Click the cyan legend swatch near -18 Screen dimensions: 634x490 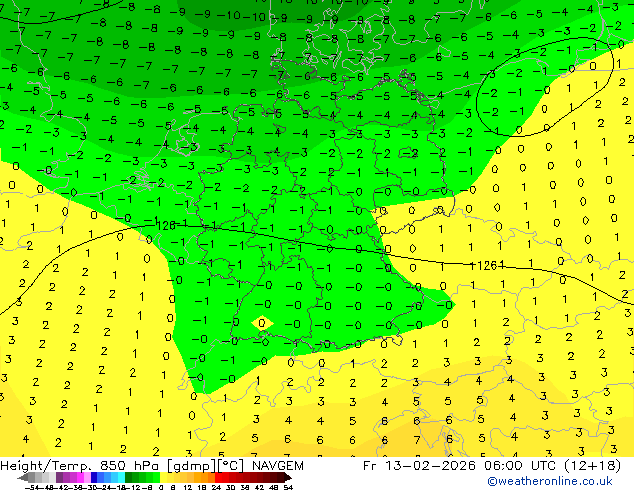coord(121,477)
